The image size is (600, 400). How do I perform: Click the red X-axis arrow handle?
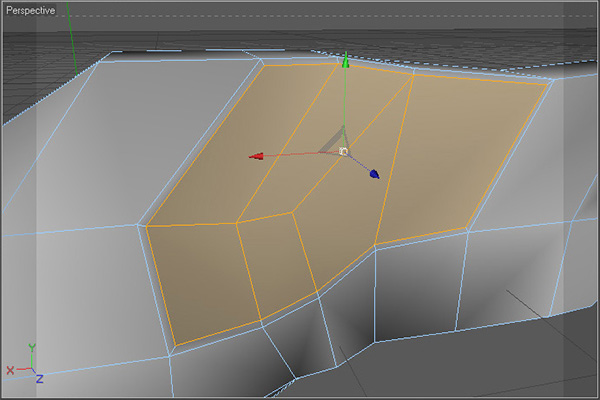[256, 156]
